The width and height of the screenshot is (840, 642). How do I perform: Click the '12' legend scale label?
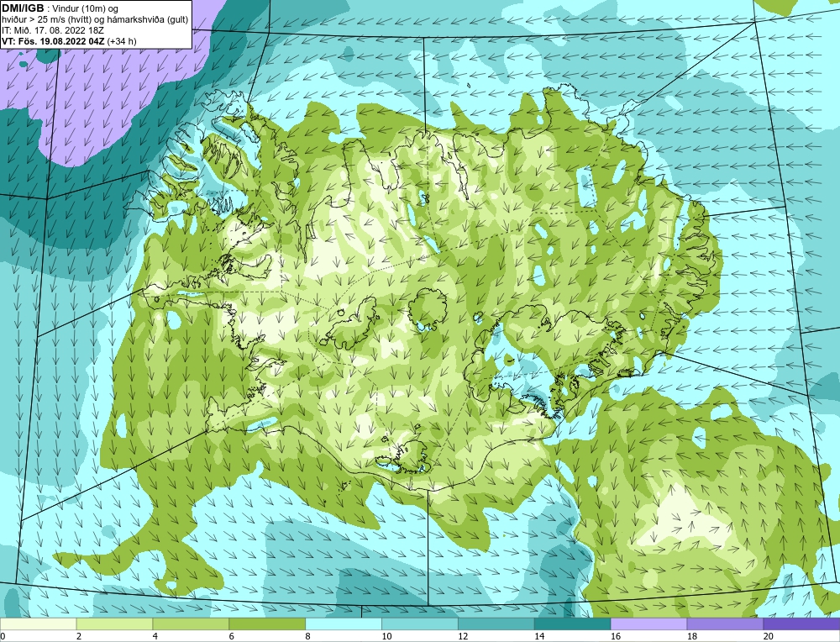463,636
